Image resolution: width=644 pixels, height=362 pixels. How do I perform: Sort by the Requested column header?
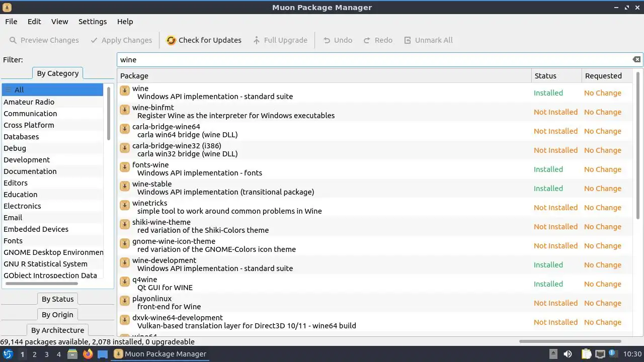click(x=606, y=76)
